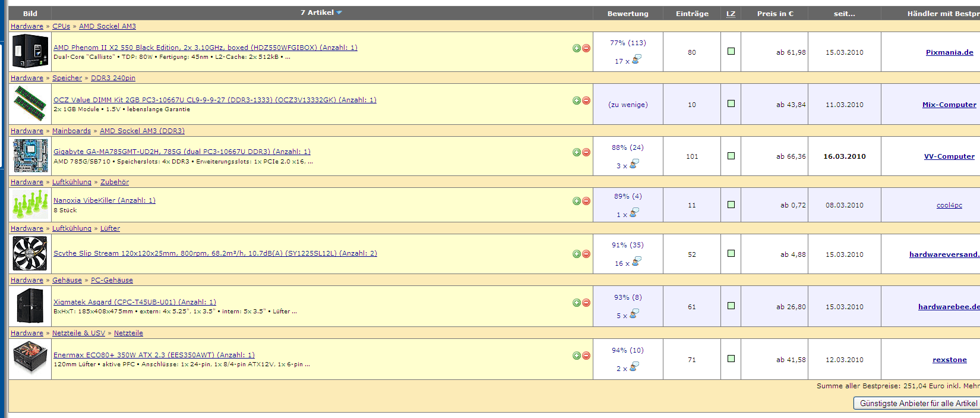Increase quantity of Scythe Slip Stream fan
This screenshot has width=980, height=418.
[x=576, y=254]
